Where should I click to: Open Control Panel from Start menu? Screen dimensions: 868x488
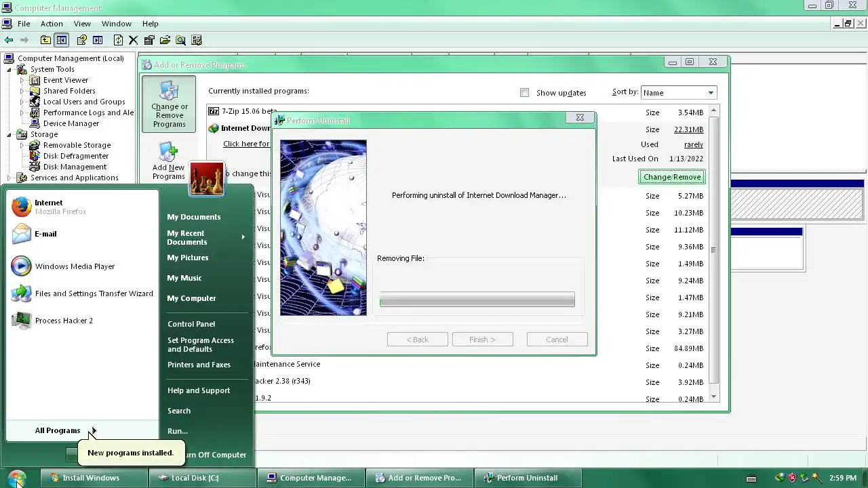(191, 324)
